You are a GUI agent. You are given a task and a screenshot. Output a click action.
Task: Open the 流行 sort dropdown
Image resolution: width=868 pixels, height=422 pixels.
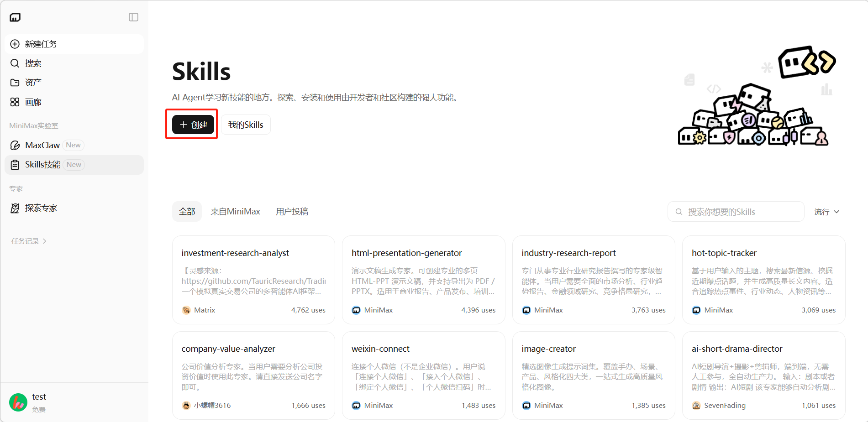point(826,212)
